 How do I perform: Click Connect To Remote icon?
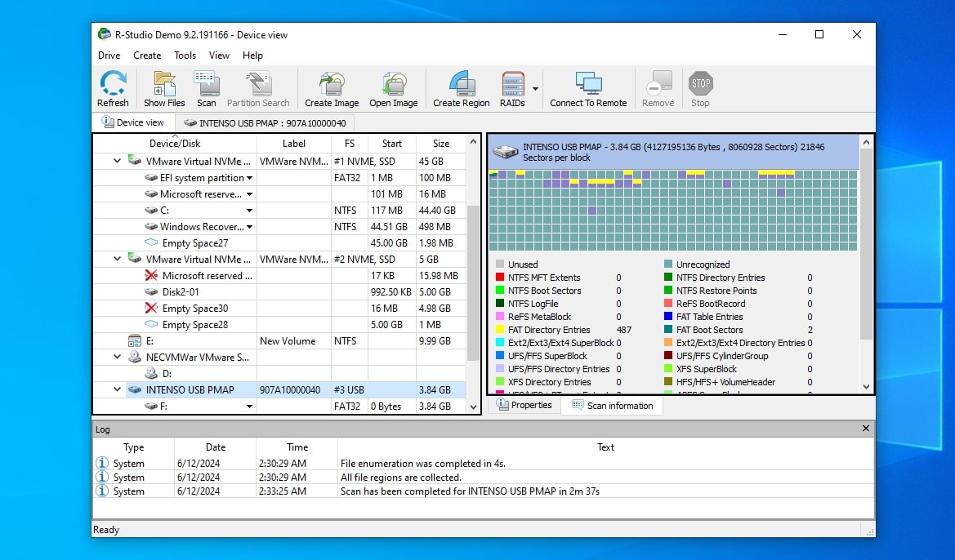588,83
